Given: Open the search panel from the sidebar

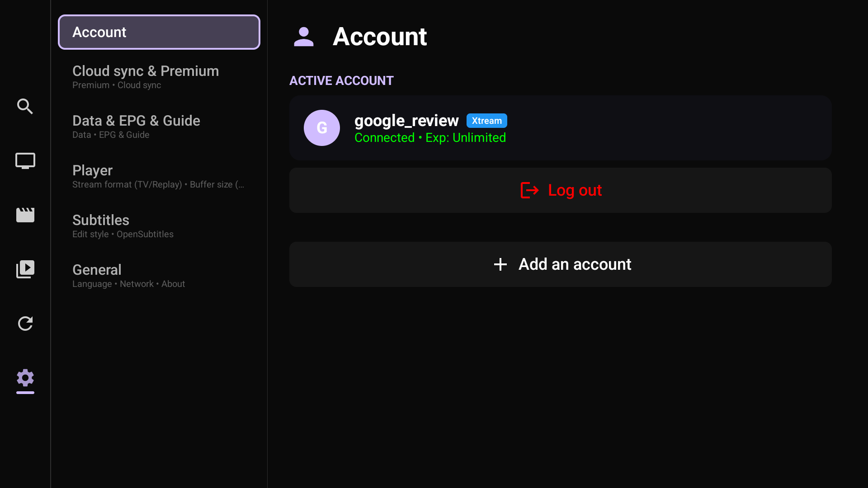Looking at the screenshot, I should tap(25, 106).
